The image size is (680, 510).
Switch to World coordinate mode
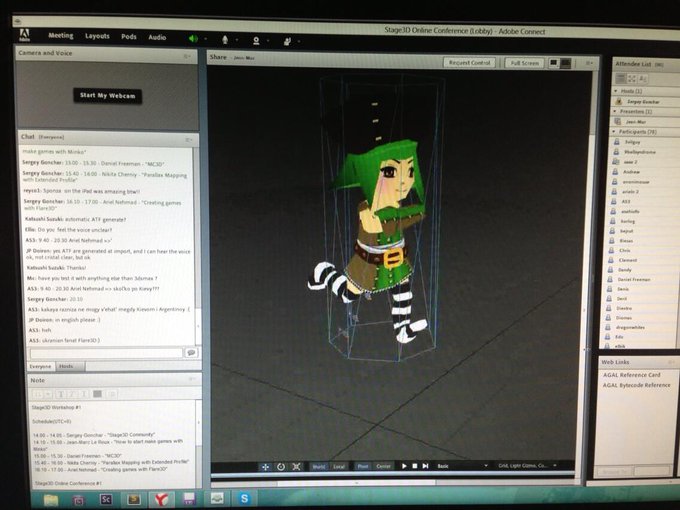click(319, 467)
